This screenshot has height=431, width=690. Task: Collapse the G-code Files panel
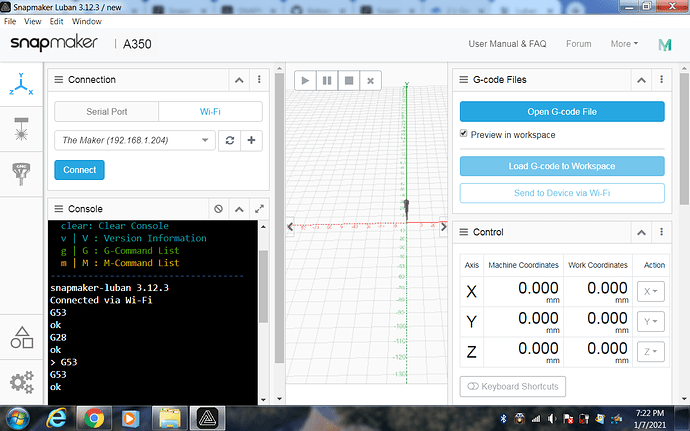641,80
